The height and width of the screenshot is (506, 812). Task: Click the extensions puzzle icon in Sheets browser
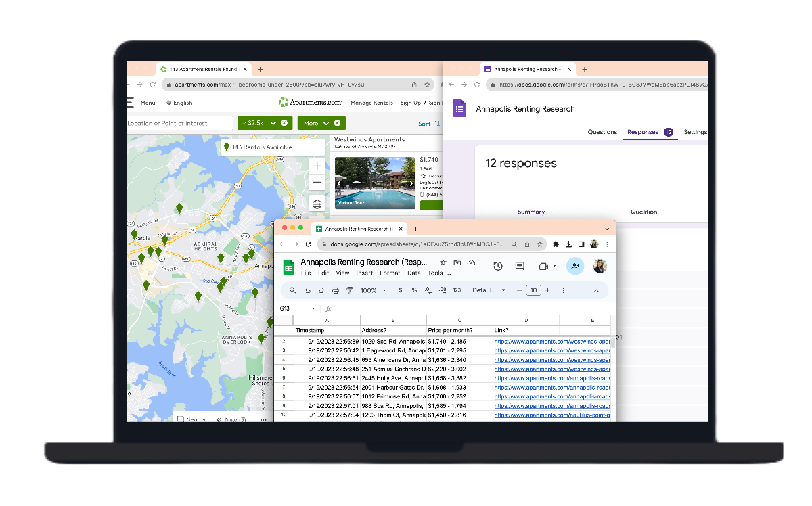coord(556,244)
